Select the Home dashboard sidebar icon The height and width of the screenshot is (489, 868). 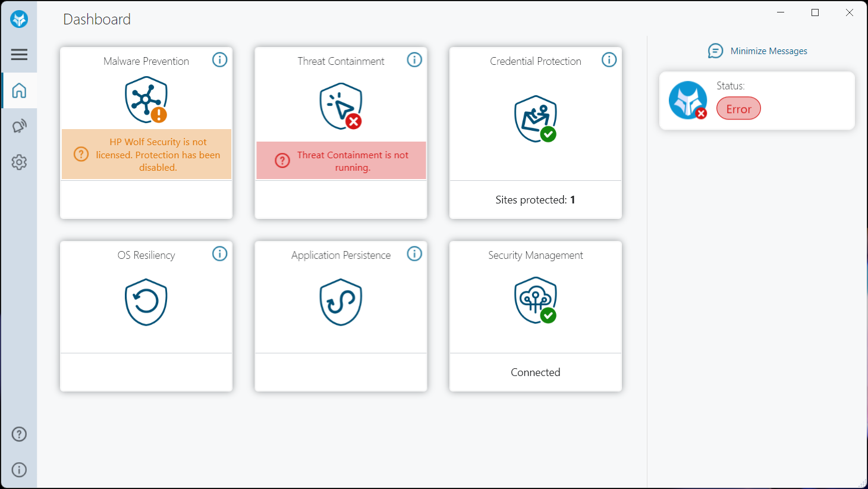(x=19, y=90)
